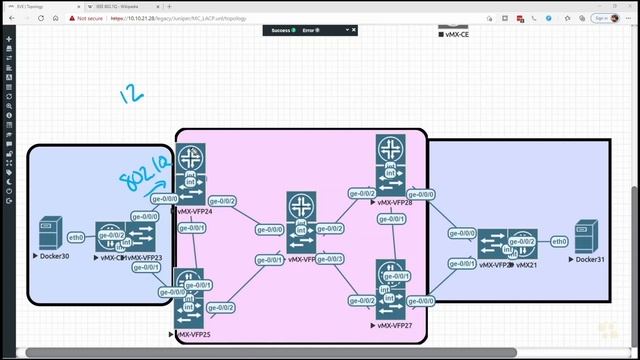Select the vMX-VFP27 router node
The image size is (640, 360).
click(x=391, y=289)
